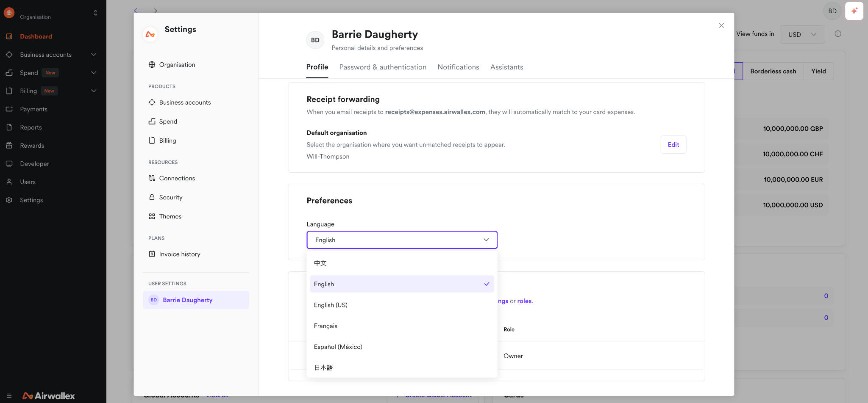
Task: Choose Español (México) from the language list
Action: point(402,347)
